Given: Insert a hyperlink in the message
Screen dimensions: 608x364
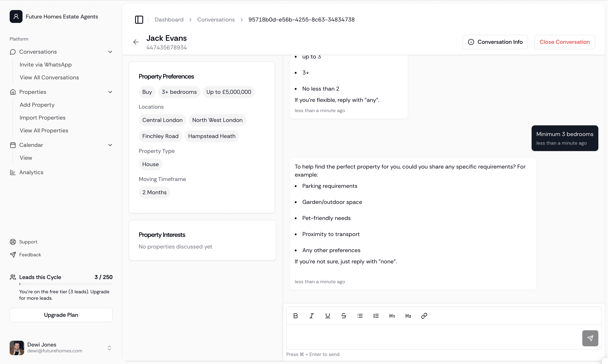Looking at the screenshot, I should coord(424,316).
